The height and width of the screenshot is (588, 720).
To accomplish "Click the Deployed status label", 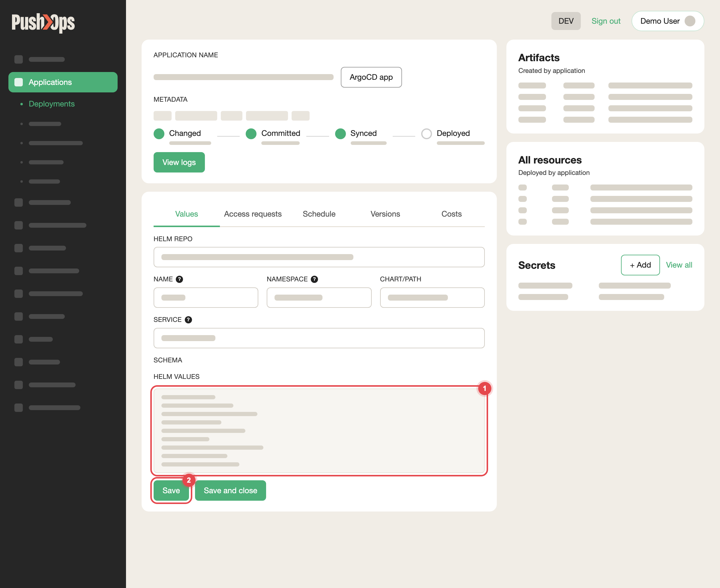I will pyautogui.click(x=453, y=133).
